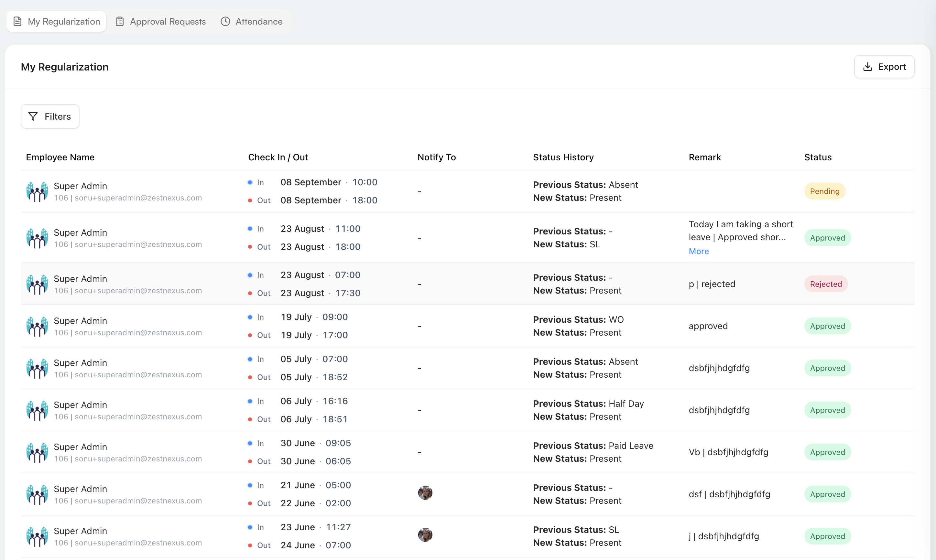Select the Check In / Out column header
The width and height of the screenshot is (936, 560).
(278, 157)
